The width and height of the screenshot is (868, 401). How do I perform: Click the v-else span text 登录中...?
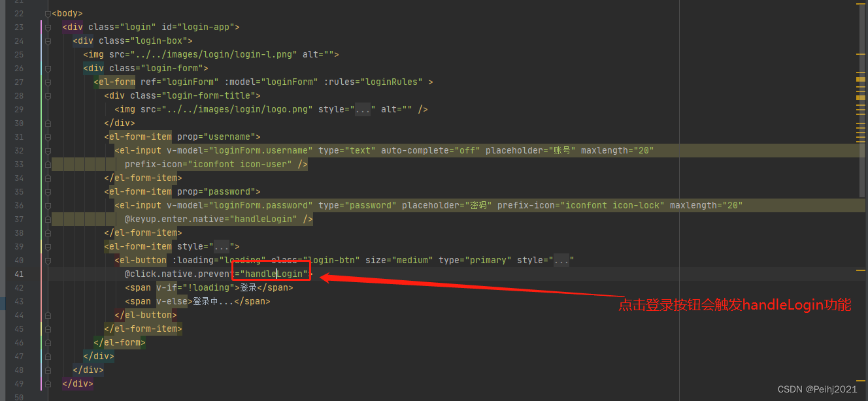coord(213,302)
